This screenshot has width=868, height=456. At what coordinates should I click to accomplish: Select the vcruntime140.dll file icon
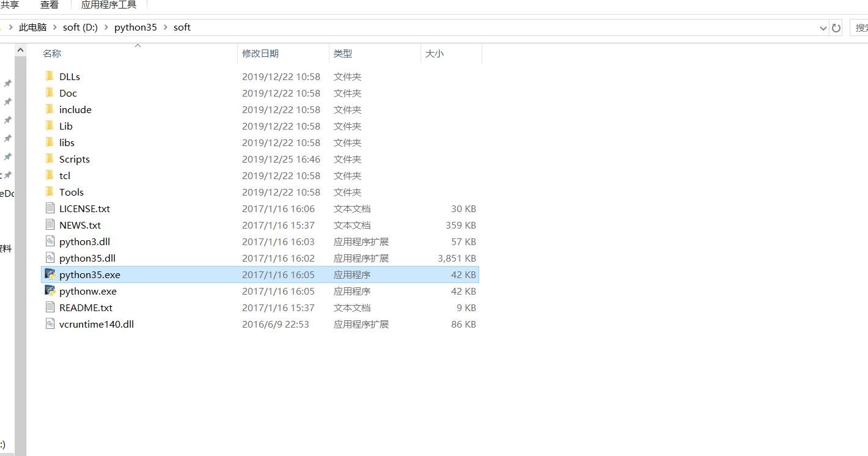pos(51,324)
